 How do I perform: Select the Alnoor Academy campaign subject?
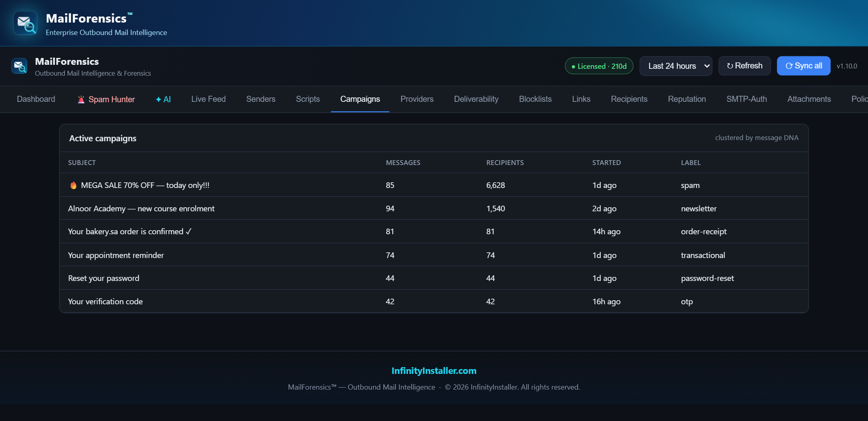(141, 209)
